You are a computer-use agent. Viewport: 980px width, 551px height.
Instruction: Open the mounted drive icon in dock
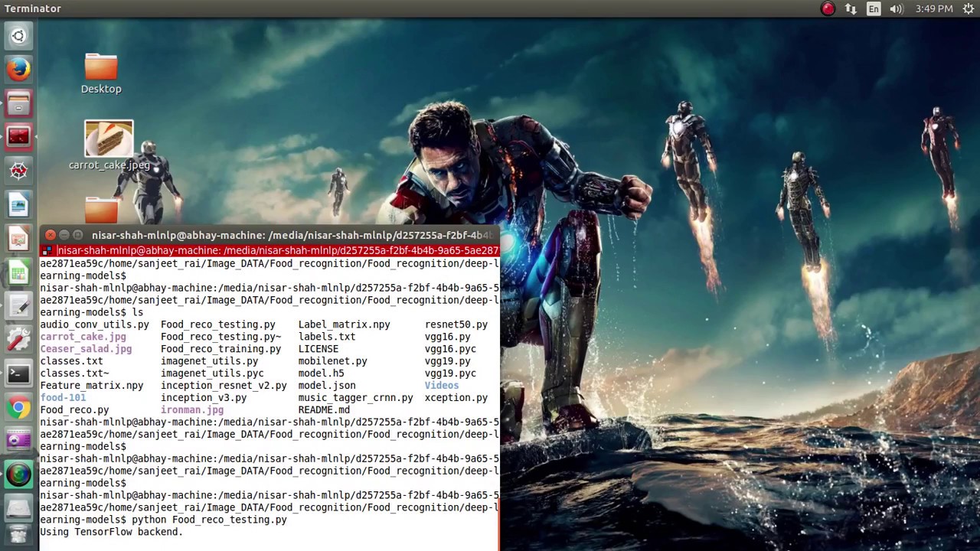18,507
